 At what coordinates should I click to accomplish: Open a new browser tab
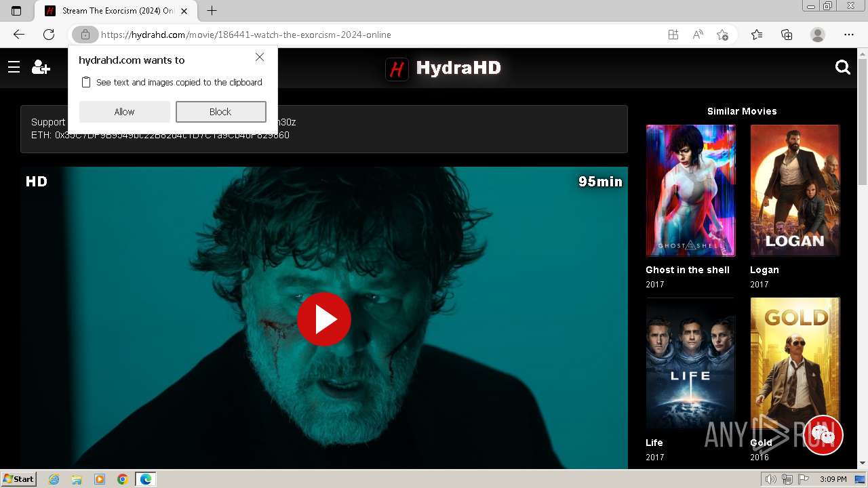click(x=212, y=11)
